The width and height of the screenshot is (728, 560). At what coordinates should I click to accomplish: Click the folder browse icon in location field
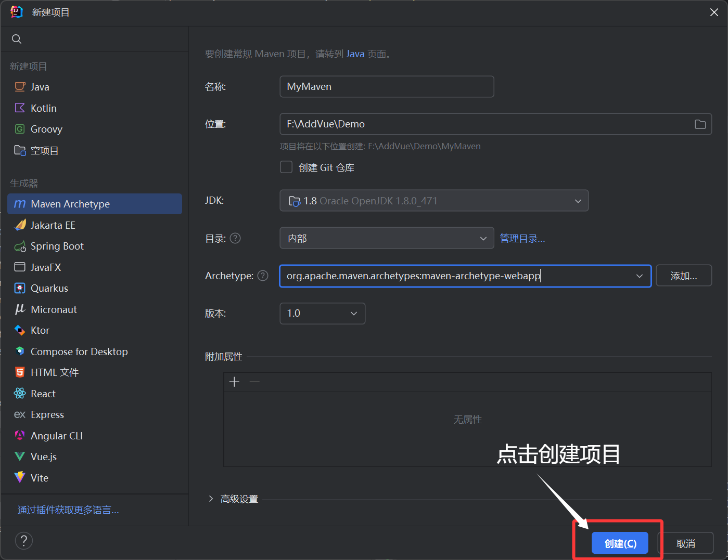tap(700, 124)
